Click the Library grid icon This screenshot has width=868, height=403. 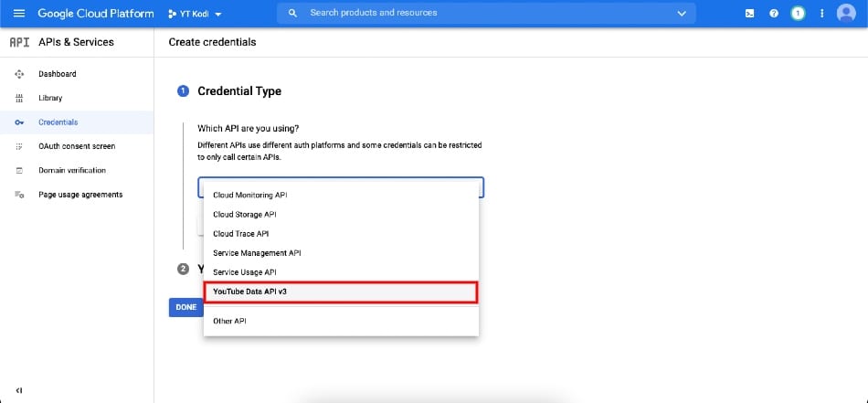point(19,99)
